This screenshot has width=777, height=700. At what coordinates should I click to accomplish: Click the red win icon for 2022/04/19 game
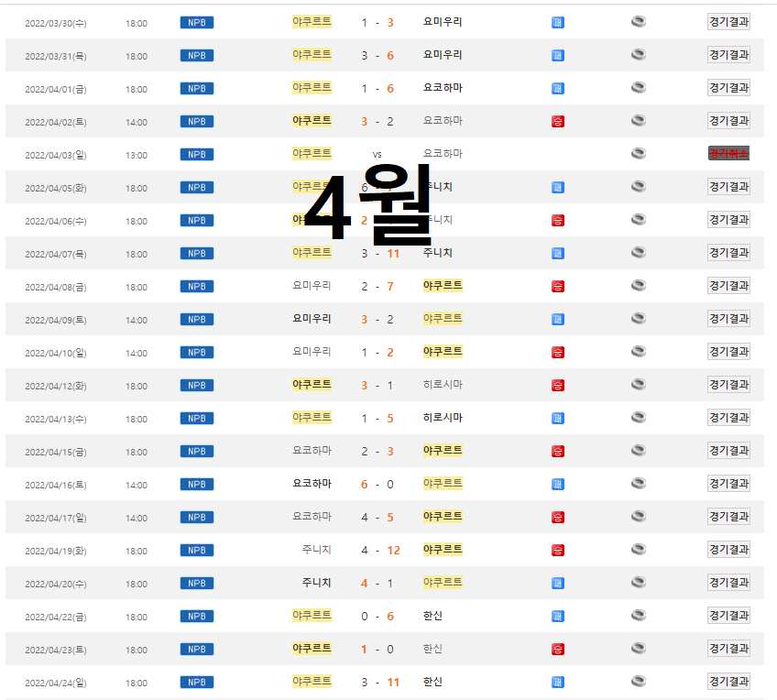(558, 550)
